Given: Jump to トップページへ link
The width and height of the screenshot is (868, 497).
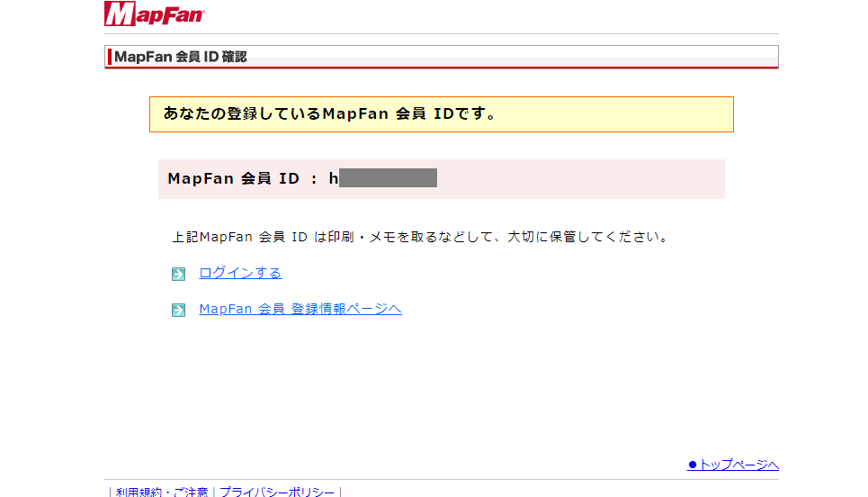Looking at the screenshot, I should click(x=733, y=465).
